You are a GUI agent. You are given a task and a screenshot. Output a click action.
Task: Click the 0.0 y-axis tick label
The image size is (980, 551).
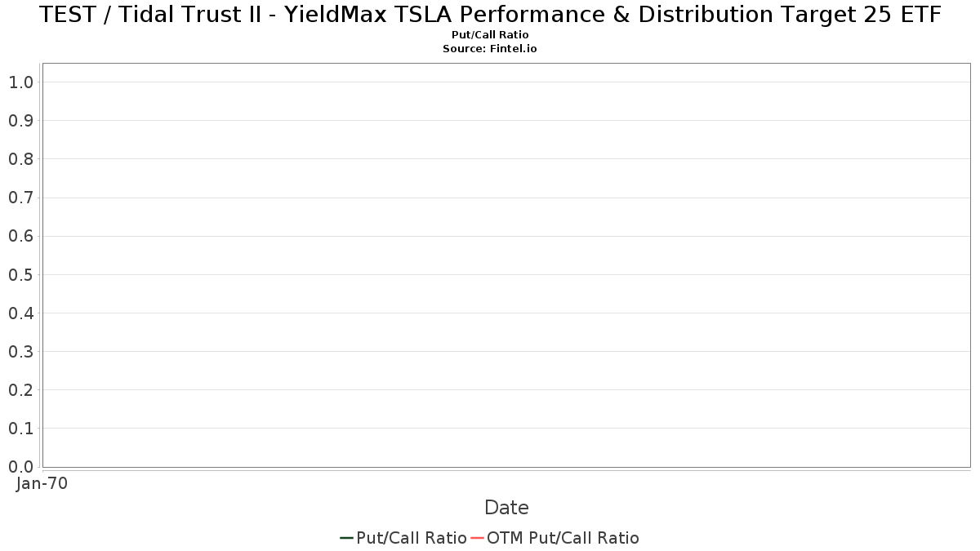pyautogui.click(x=20, y=466)
